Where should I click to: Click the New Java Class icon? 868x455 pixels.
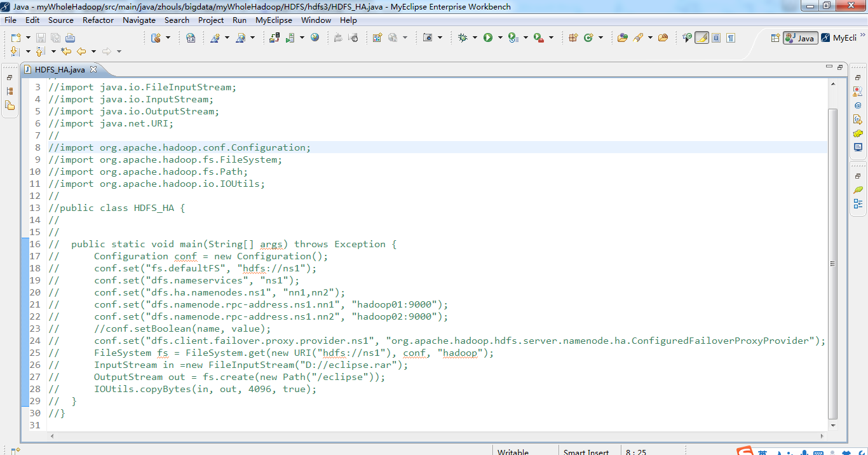pyautogui.click(x=588, y=37)
